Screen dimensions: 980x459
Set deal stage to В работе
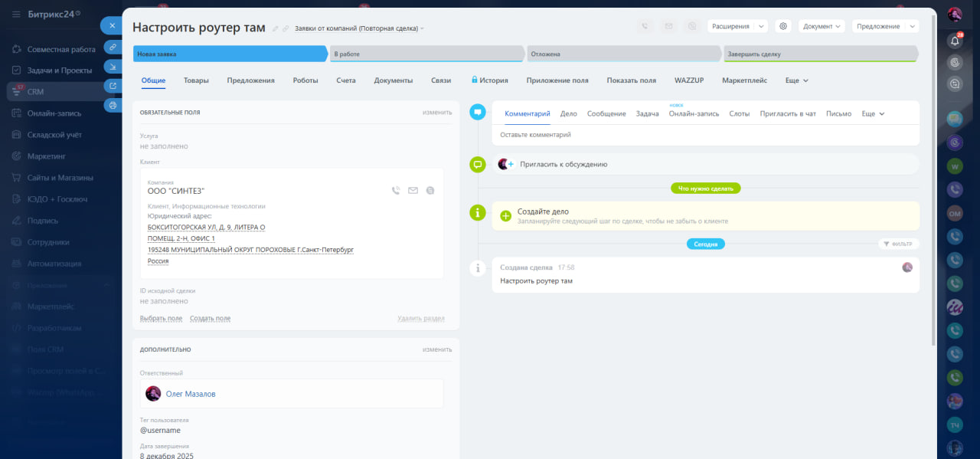pyautogui.click(x=427, y=54)
